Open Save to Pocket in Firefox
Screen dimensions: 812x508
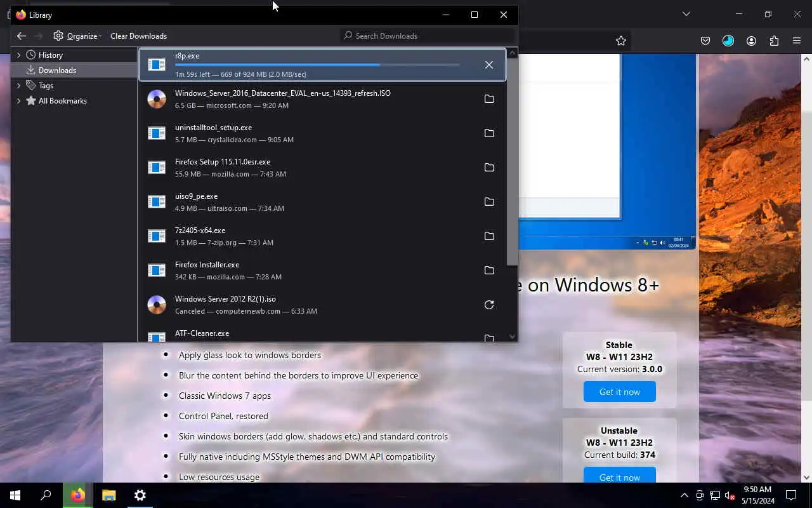(705, 41)
